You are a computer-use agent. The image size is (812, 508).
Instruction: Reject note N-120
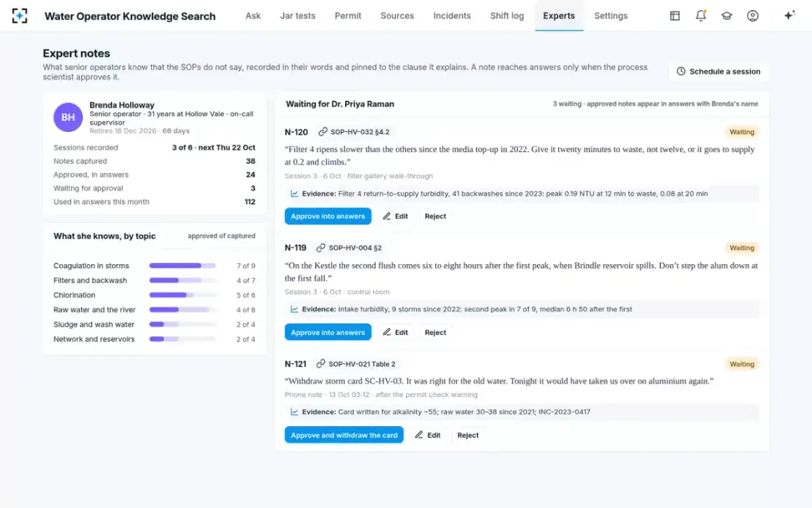436,216
